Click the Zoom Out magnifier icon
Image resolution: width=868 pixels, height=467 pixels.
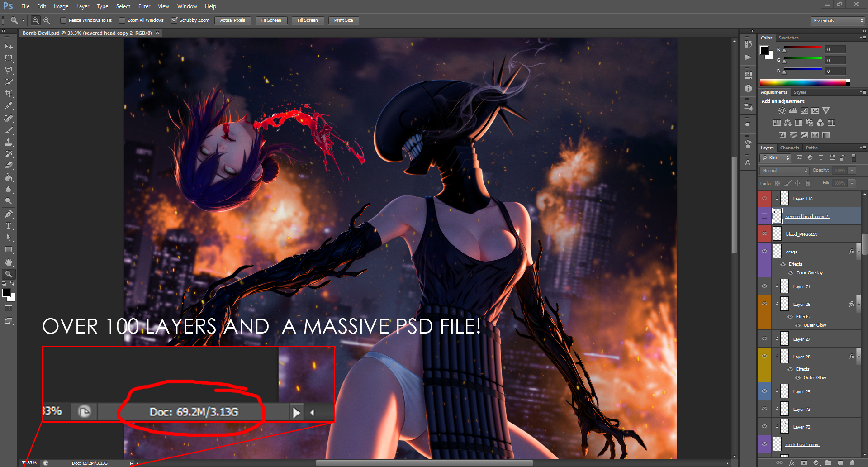(x=47, y=20)
